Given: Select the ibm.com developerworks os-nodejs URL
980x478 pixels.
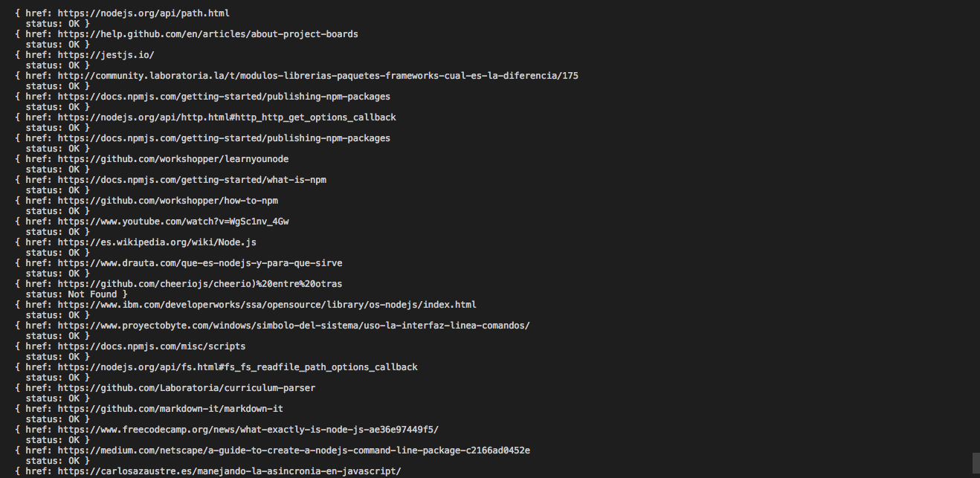Looking at the screenshot, I should pyautogui.click(x=267, y=305).
